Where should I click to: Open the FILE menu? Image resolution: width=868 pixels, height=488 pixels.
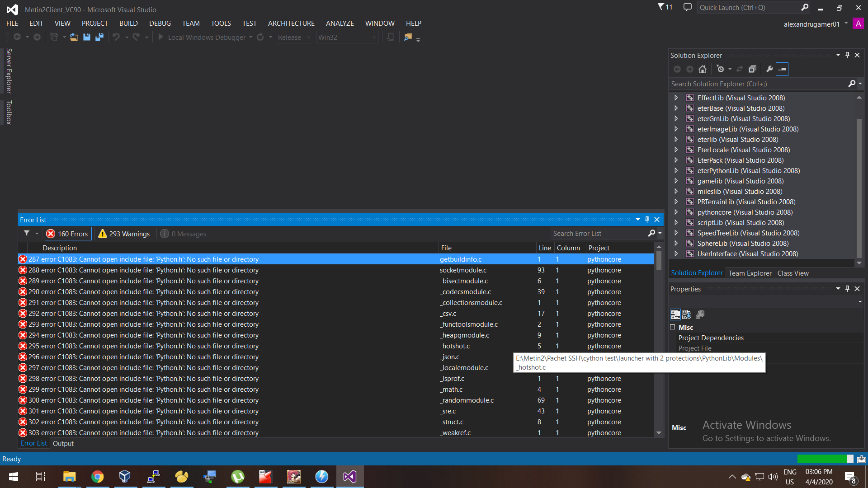tap(12, 23)
